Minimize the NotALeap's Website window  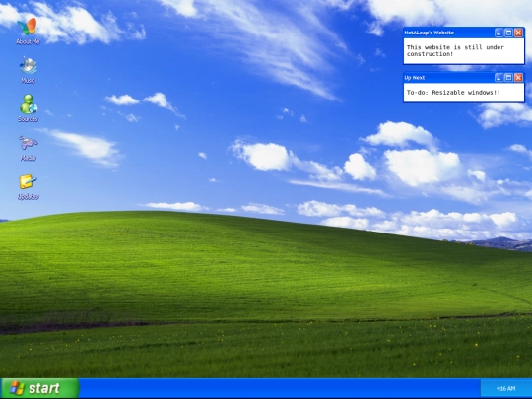[499, 33]
